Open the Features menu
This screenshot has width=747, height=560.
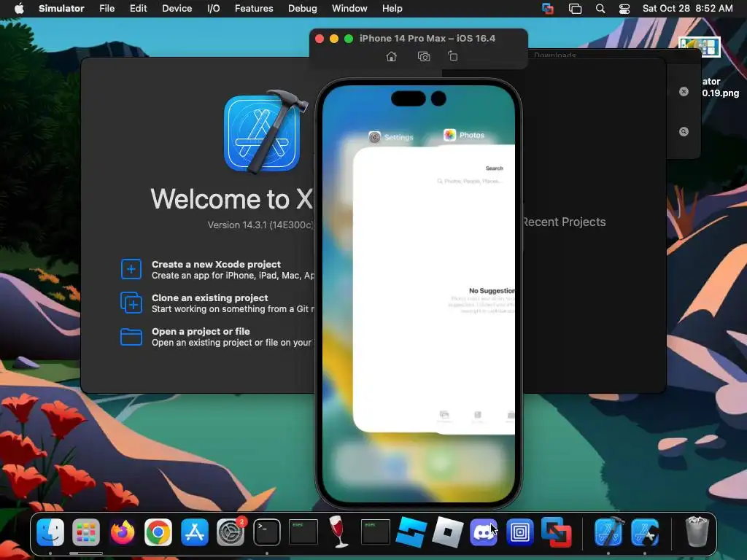pyautogui.click(x=254, y=9)
